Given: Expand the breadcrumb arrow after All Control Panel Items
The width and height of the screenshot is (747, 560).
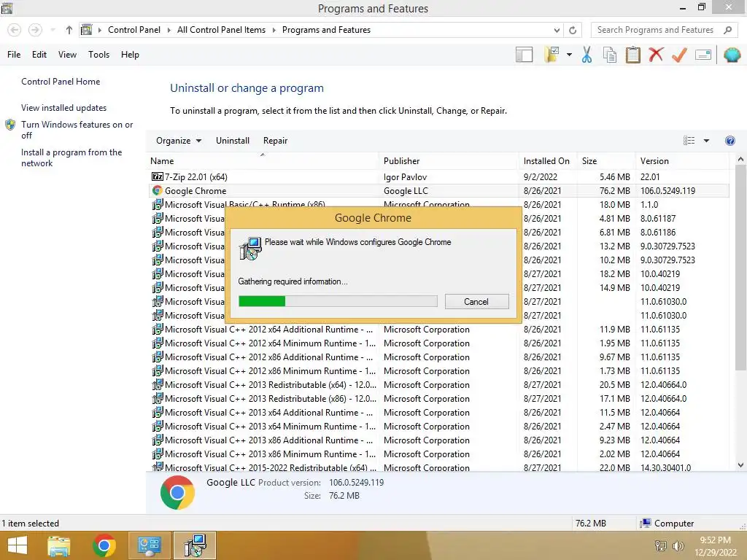Looking at the screenshot, I should click(x=274, y=30).
